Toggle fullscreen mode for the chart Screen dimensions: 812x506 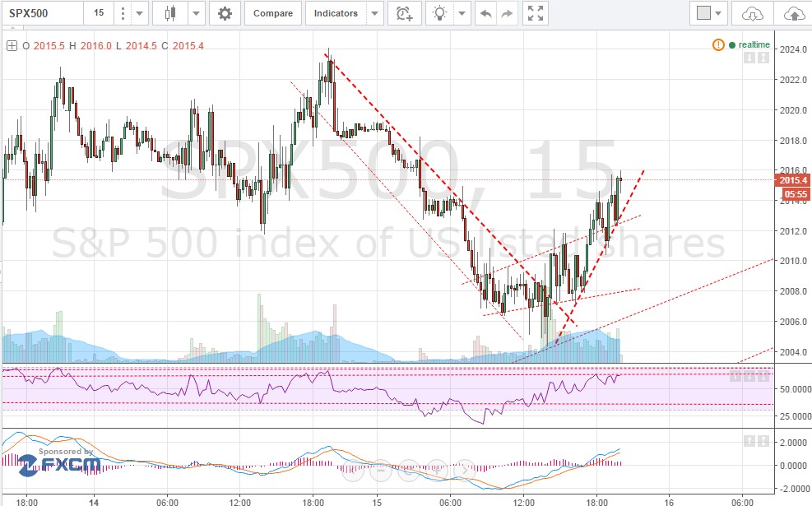click(536, 13)
